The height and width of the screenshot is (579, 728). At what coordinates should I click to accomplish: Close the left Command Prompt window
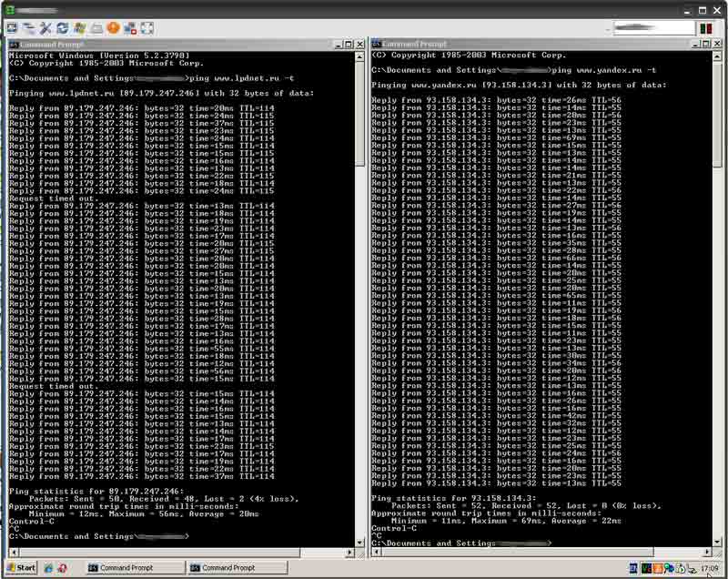pyautogui.click(x=359, y=45)
